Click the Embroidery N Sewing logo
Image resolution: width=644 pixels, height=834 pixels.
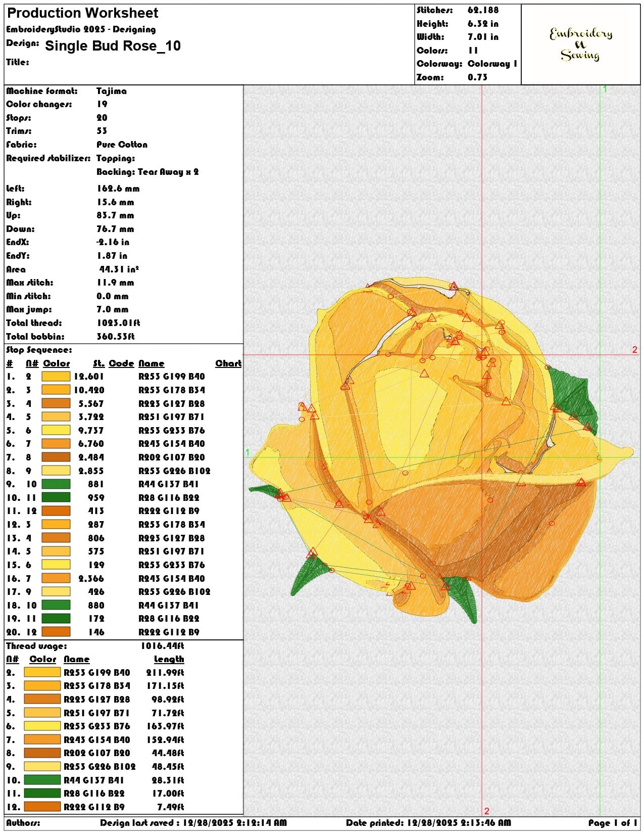click(580, 44)
